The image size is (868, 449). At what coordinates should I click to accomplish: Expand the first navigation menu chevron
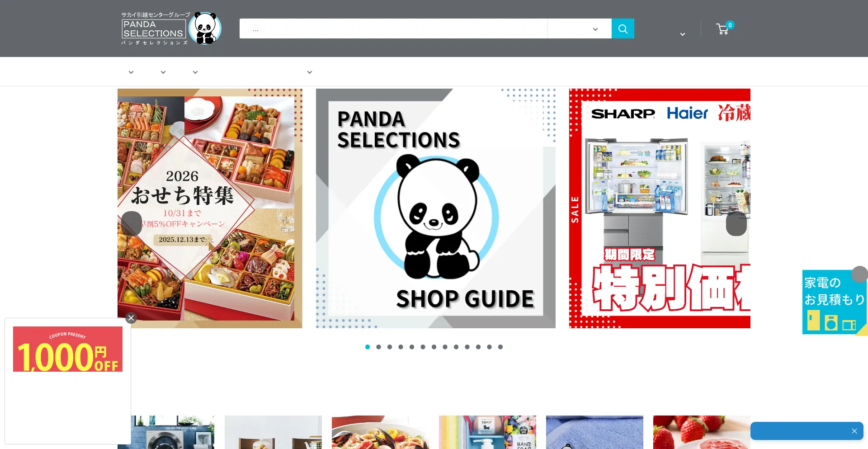click(x=131, y=72)
